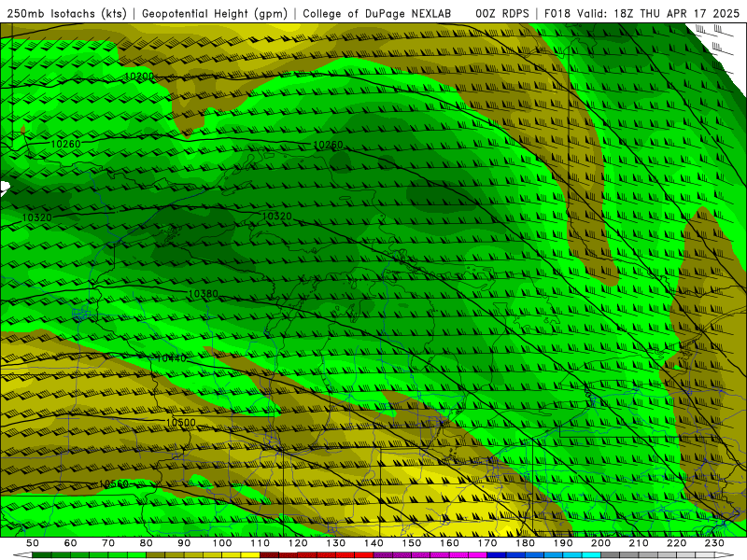Click the 10380 height contour label
This screenshot has width=747, height=560.
(203, 294)
